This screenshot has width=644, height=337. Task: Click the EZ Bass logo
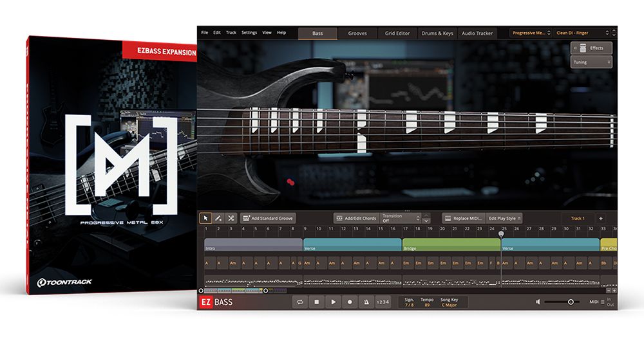point(216,302)
